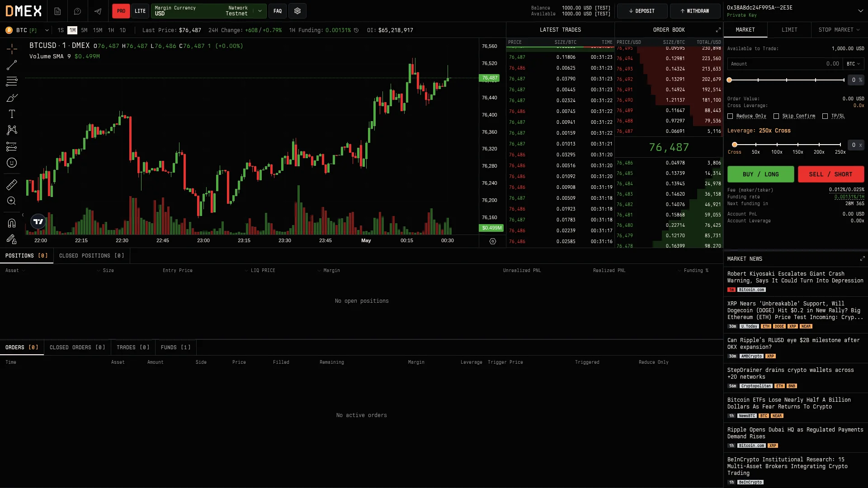Select the pattern drawing tool
This screenshot has width=868, height=488.
point(12,130)
